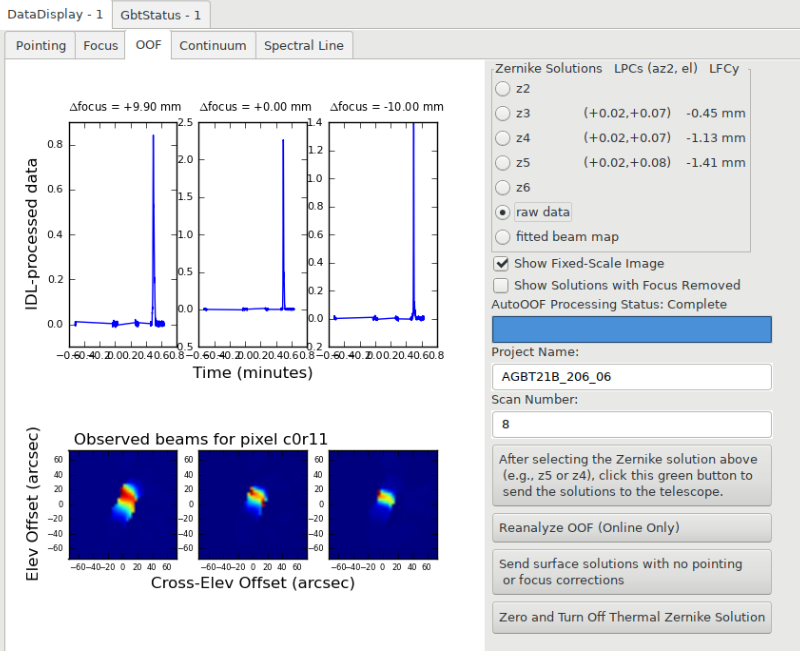This screenshot has width=800, height=651.
Task: Choose the fitted beam map option
Action: [x=503, y=237]
